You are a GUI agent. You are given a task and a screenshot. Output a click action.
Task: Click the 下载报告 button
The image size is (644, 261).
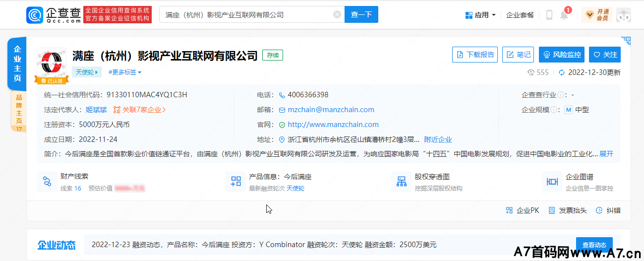pyautogui.click(x=474, y=55)
